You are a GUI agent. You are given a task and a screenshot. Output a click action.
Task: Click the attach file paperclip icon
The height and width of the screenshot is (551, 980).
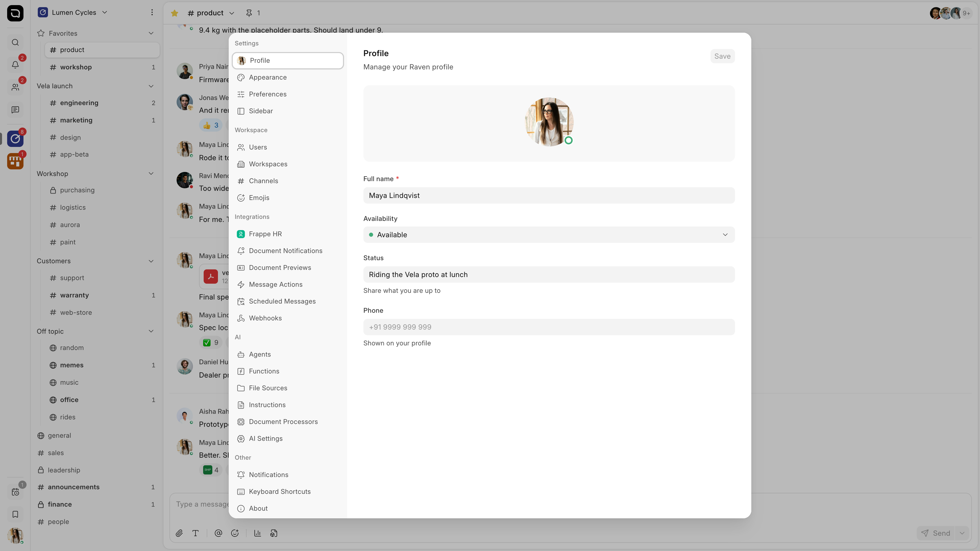coord(179,533)
